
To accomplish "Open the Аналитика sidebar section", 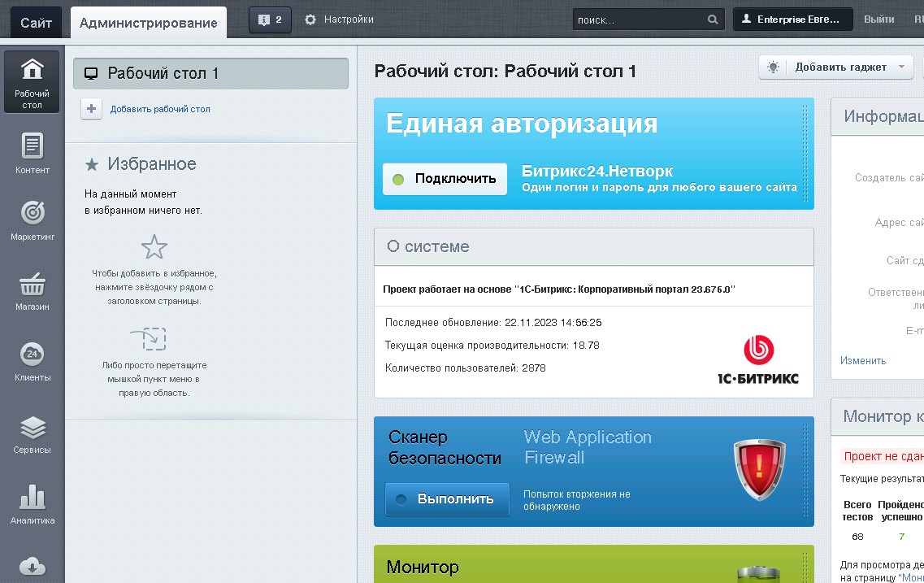I will tap(32, 505).
